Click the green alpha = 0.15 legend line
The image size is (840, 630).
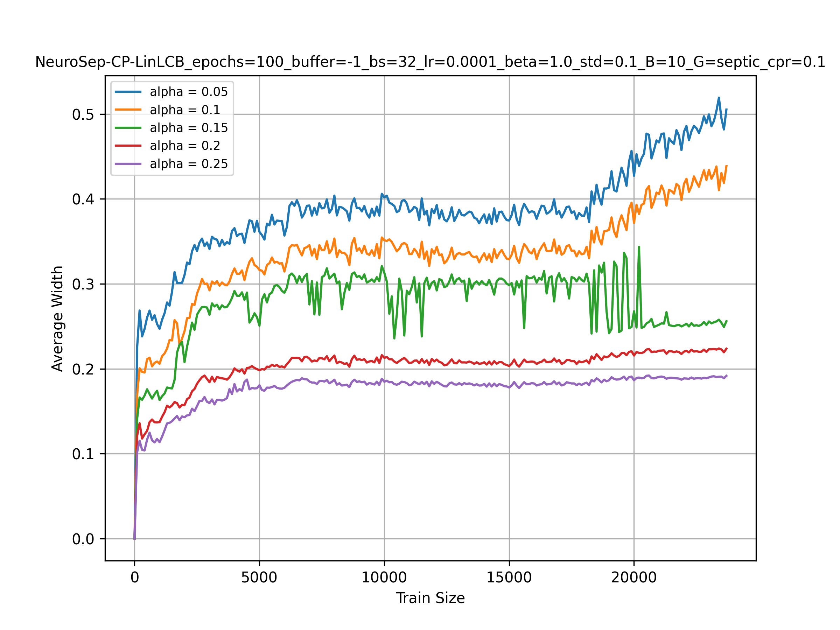(128, 128)
